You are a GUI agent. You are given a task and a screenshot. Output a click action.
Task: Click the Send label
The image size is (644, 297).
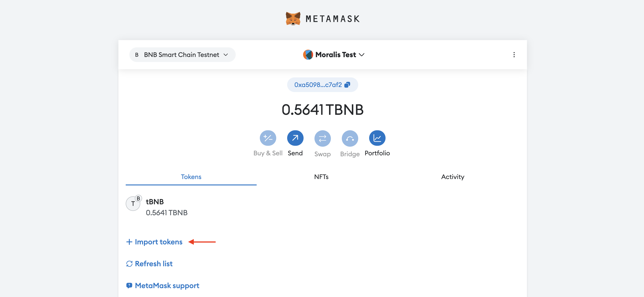pos(295,153)
